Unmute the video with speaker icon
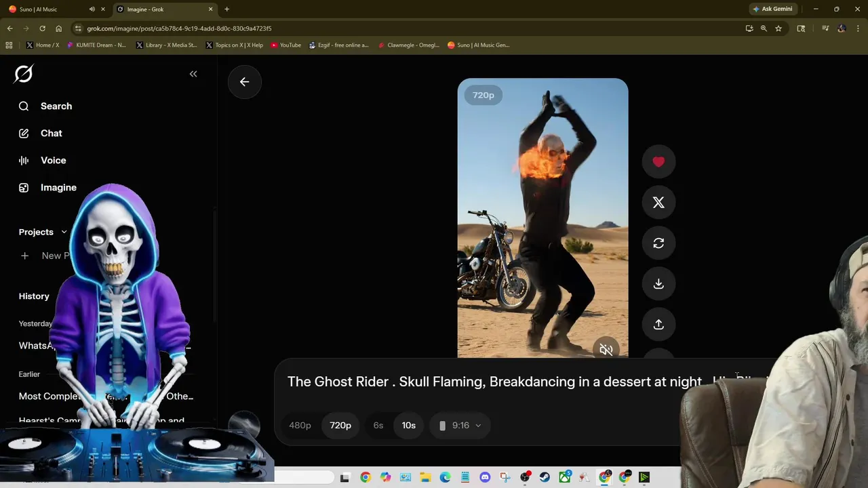The width and height of the screenshot is (868, 488). [606, 350]
